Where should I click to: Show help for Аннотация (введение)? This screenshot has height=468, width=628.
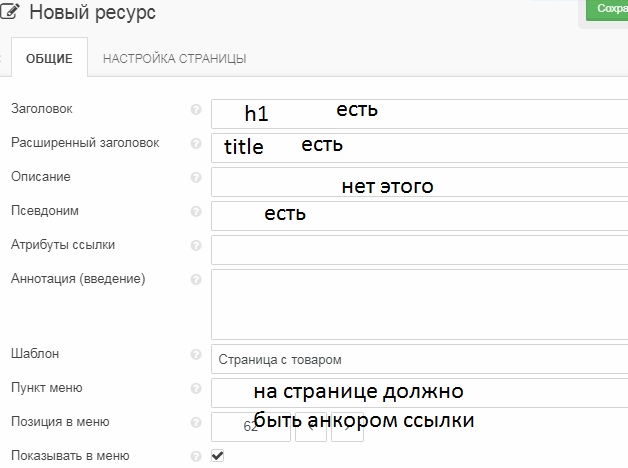click(x=196, y=279)
